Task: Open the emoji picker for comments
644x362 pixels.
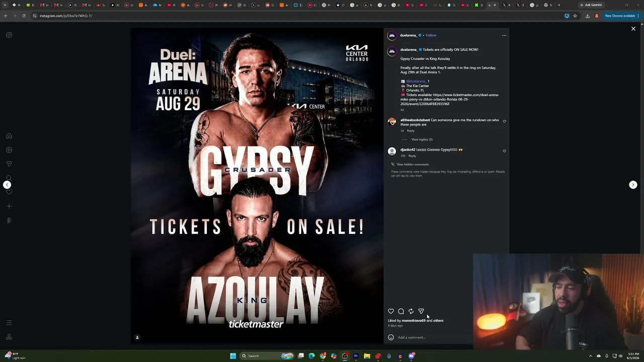Action: coord(391,337)
